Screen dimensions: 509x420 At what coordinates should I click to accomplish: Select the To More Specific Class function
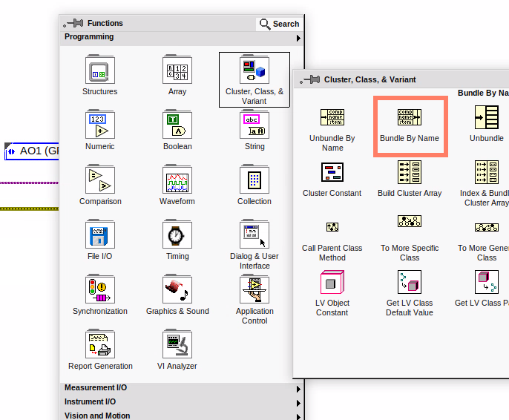(410, 221)
